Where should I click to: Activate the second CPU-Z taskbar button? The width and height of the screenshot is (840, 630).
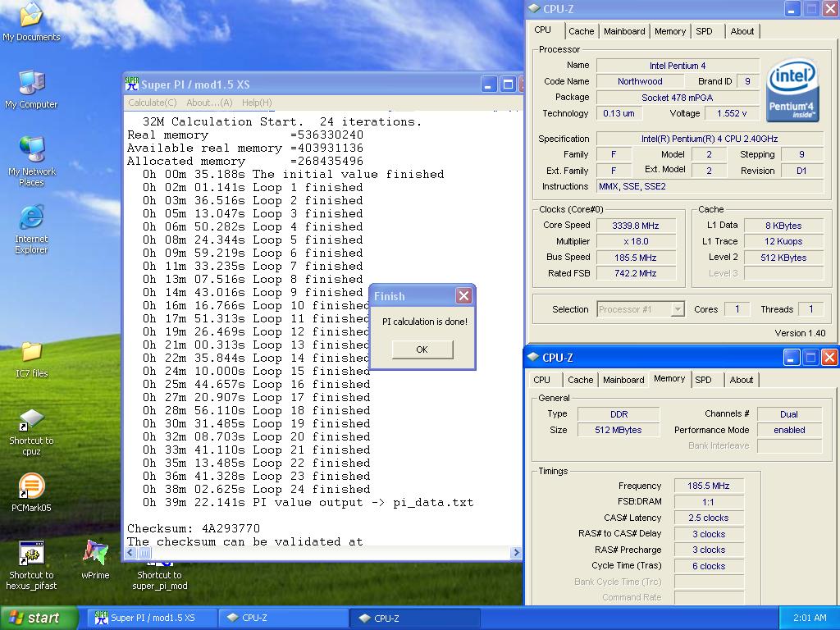[x=414, y=618]
